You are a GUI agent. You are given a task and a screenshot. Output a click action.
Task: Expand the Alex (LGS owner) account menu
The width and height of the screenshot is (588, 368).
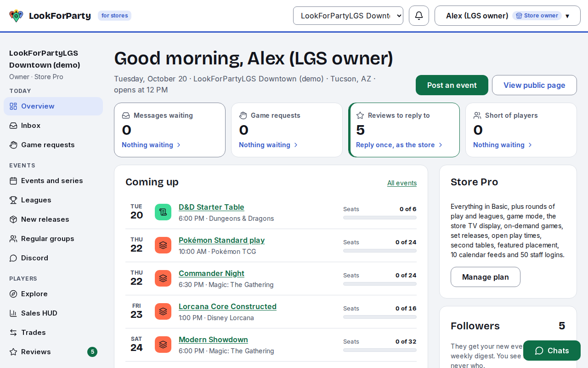(508, 16)
